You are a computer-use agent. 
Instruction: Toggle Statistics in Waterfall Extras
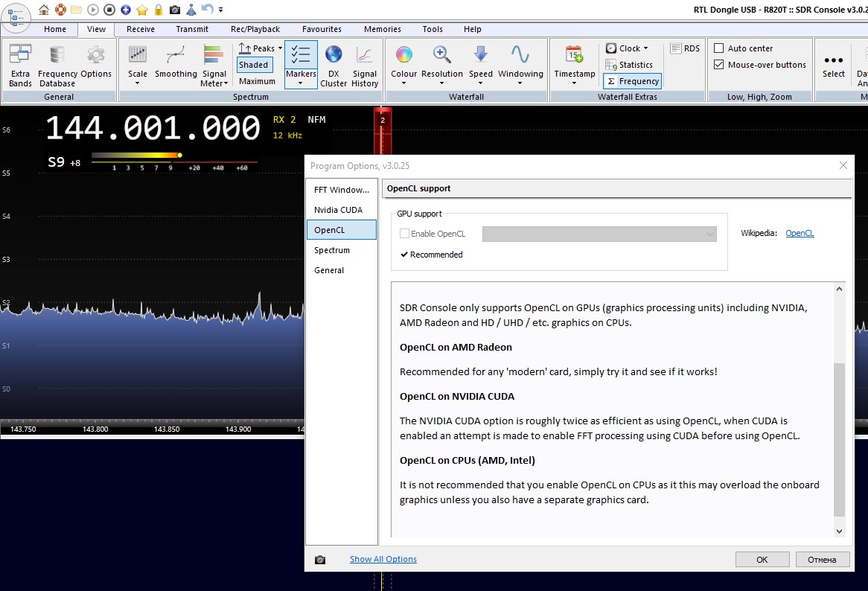click(x=629, y=65)
